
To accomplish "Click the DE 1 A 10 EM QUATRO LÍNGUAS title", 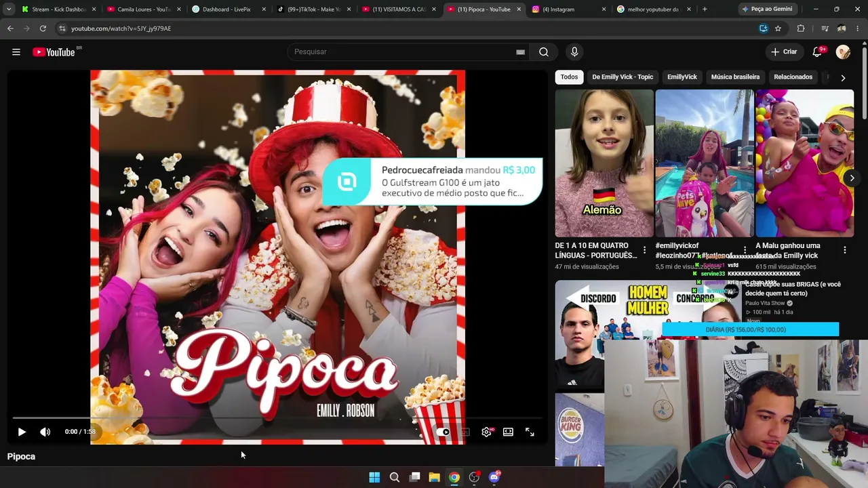I will (596, 251).
